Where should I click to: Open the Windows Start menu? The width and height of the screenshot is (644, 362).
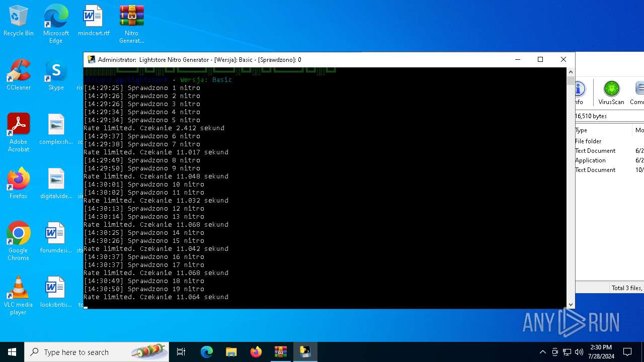(12, 352)
